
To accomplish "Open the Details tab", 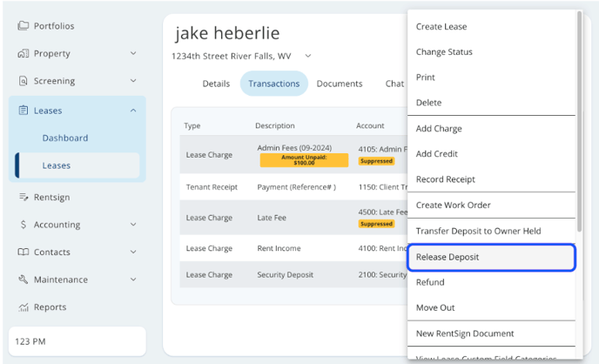I will (x=216, y=84).
